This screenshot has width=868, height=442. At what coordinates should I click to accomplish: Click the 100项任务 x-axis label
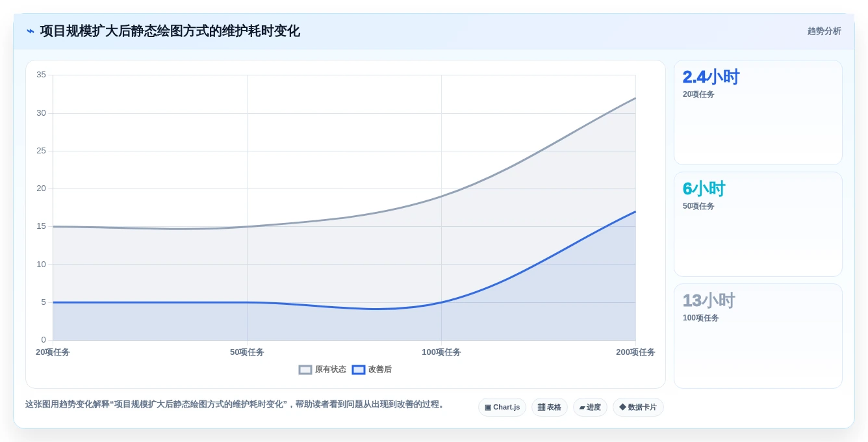pyautogui.click(x=441, y=352)
